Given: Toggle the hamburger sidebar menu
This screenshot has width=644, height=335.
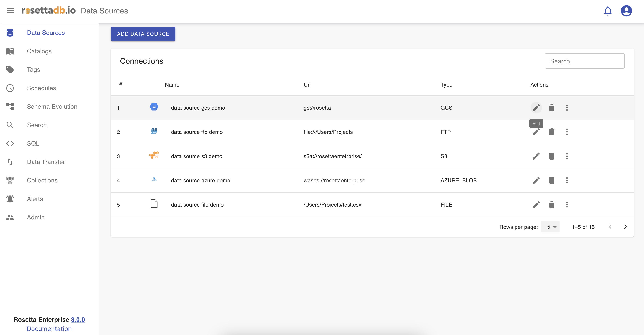Looking at the screenshot, I should tap(10, 11).
